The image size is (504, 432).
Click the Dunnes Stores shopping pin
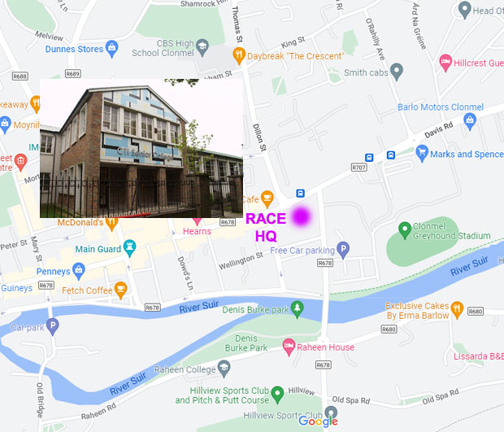(x=111, y=49)
